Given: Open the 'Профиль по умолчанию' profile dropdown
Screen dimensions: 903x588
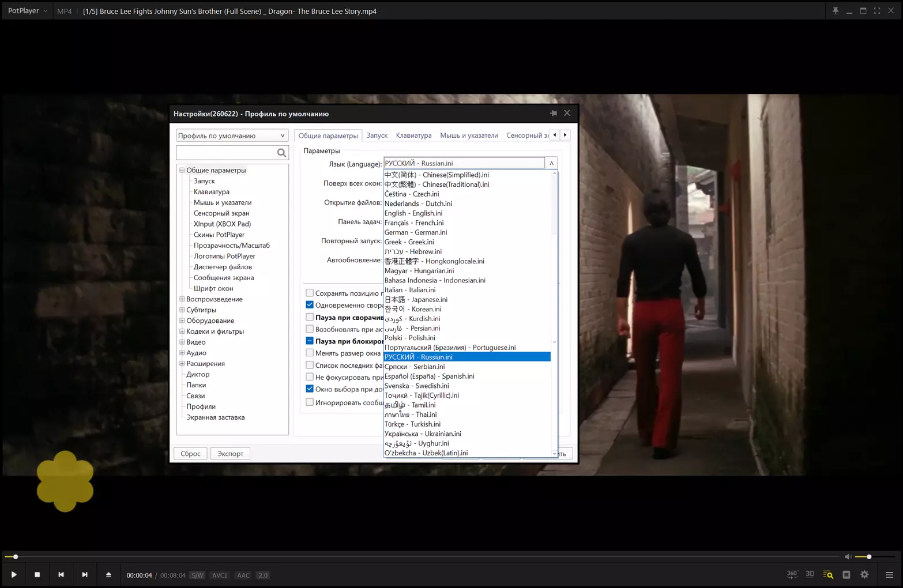Looking at the screenshot, I should [x=232, y=135].
